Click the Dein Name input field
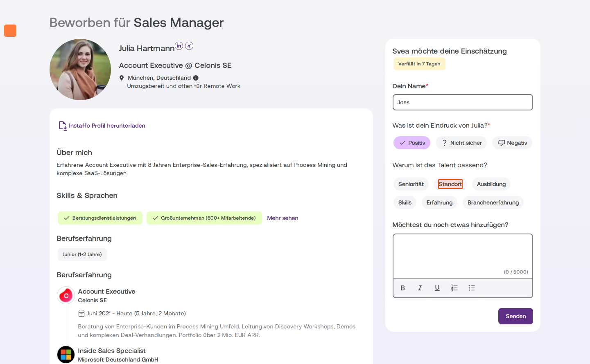Image resolution: width=590 pixels, height=364 pixels. pyautogui.click(x=463, y=102)
